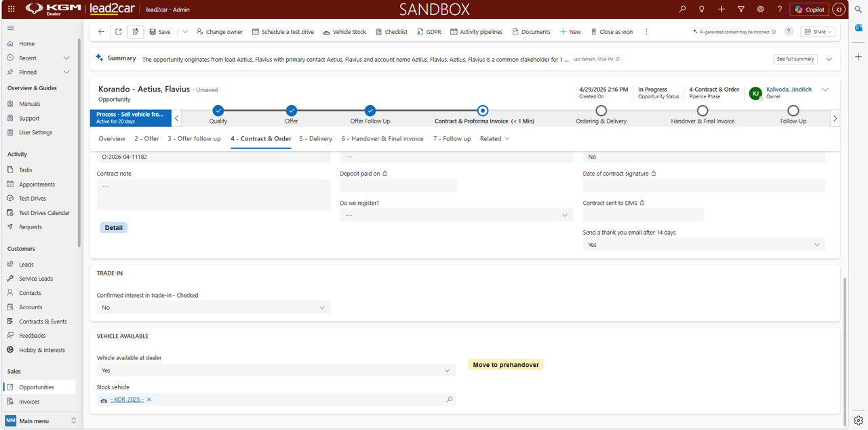This screenshot has width=868, height=430.
Task: Open thank you email after 14 days dropdown
Action: click(704, 245)
